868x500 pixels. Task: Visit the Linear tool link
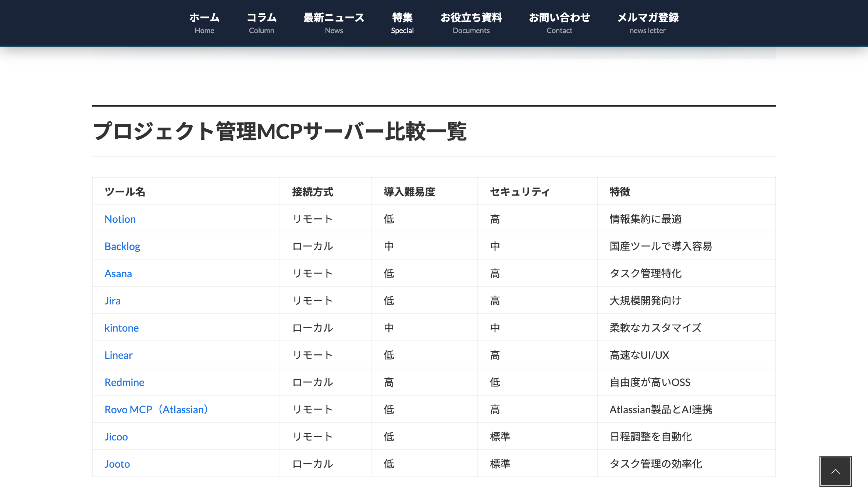[118, 355]
